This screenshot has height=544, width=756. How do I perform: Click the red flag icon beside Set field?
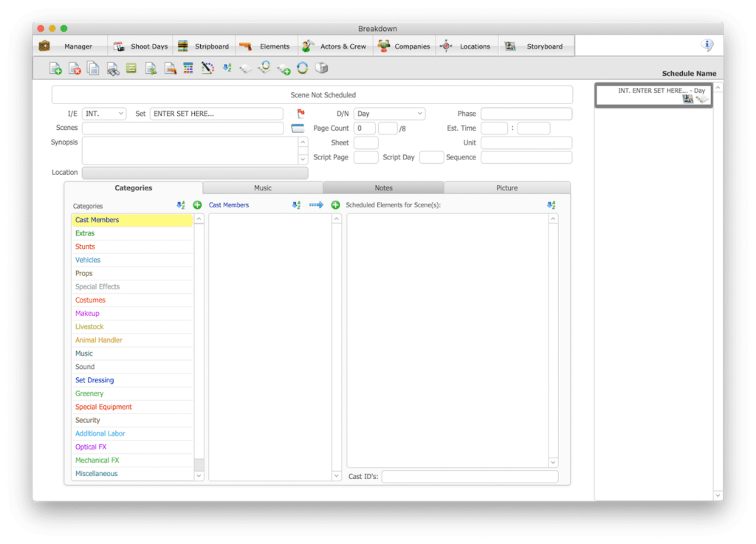point(300,114)
